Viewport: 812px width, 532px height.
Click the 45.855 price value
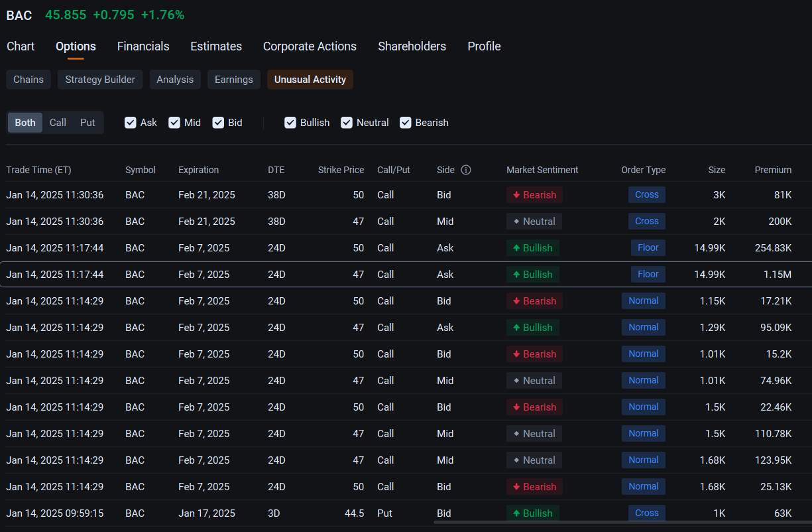(66, 15)
